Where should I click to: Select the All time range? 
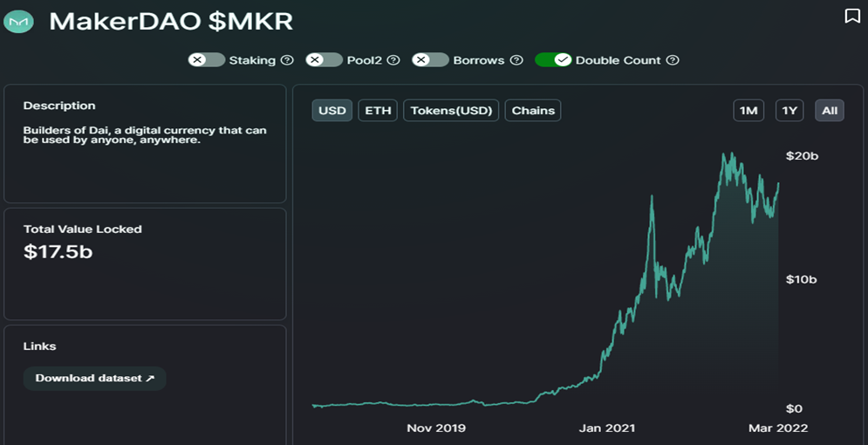(x=830, y=111)
